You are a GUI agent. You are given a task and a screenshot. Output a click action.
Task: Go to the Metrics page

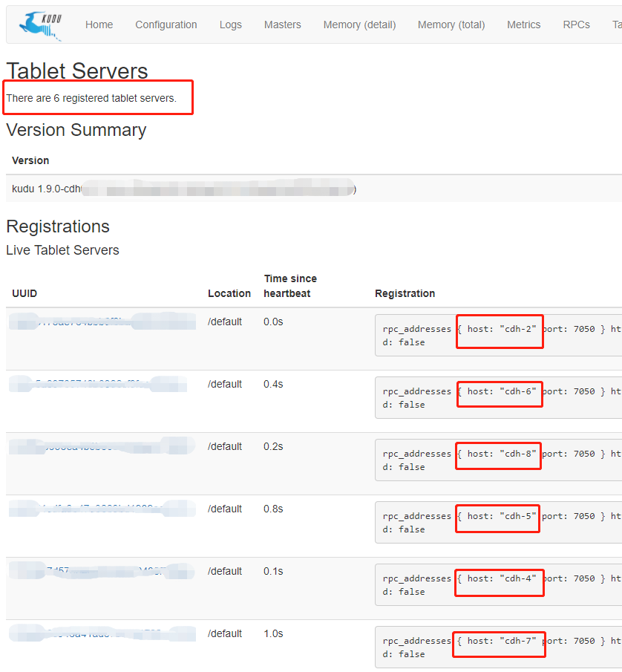pos(523,25)
